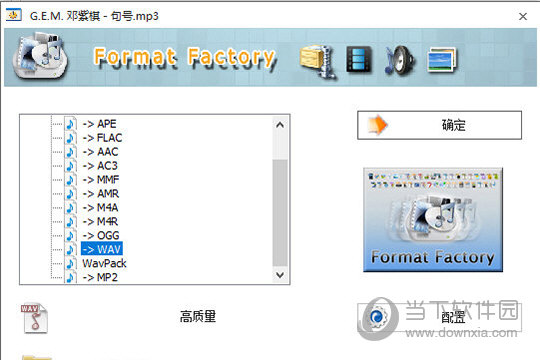Image resolution: width=540 pixels, height=360 pixels.
Task: Click the music note icon beside FLAC
Action: click(x=71, y=138)
